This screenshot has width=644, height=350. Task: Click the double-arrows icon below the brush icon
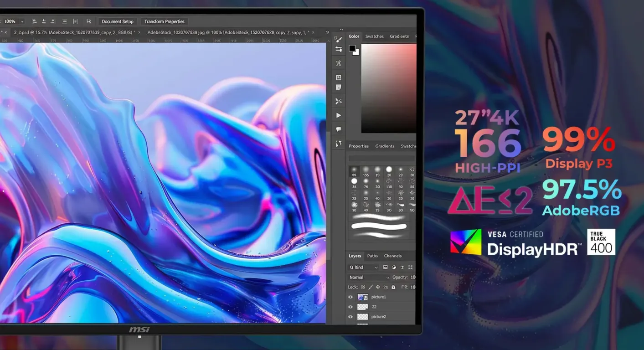[338, 49]
